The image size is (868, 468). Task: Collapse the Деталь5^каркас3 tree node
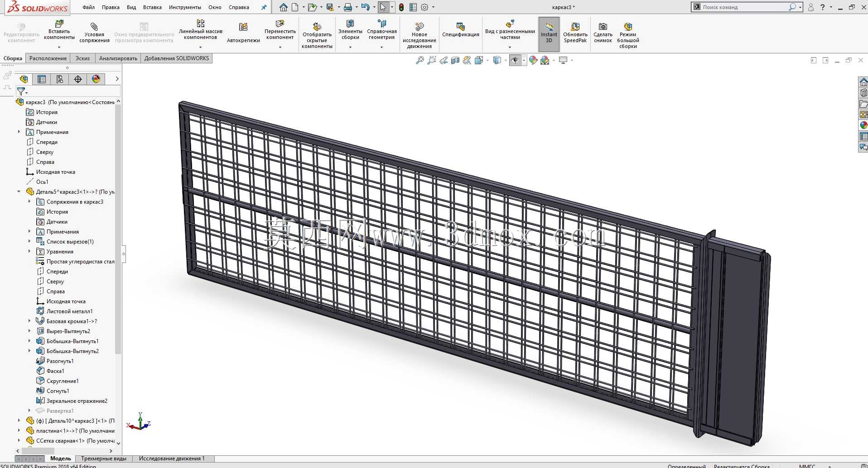(19, 192)
